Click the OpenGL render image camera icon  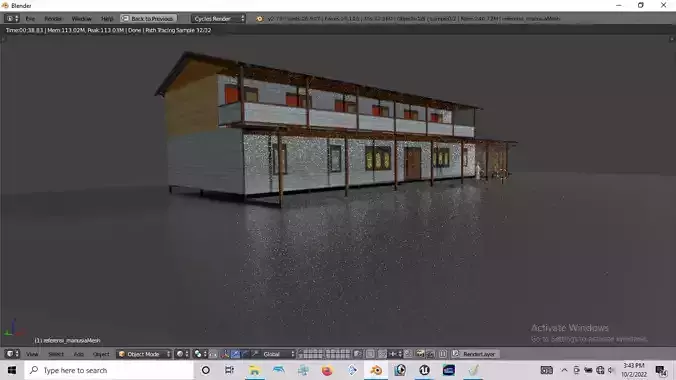point(420,354)
